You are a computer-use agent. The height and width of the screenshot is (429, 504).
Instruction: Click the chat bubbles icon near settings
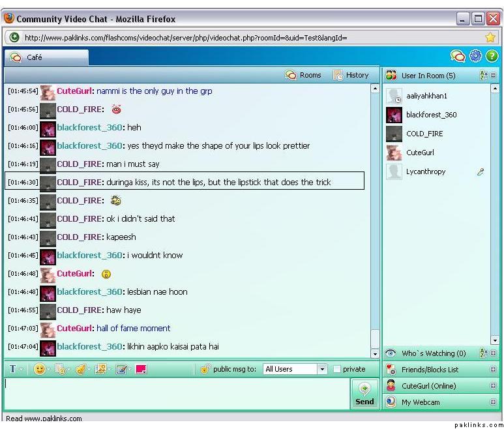click(x=458, y=57)
